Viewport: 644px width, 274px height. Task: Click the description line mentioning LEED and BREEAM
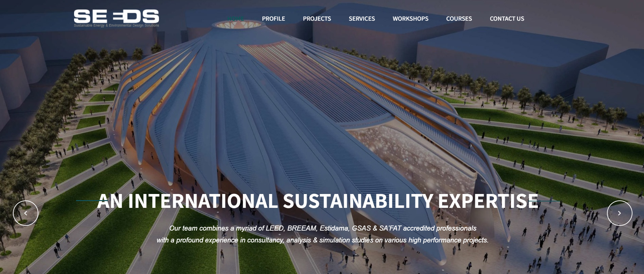pyautogui.click(x=322, y=228)
